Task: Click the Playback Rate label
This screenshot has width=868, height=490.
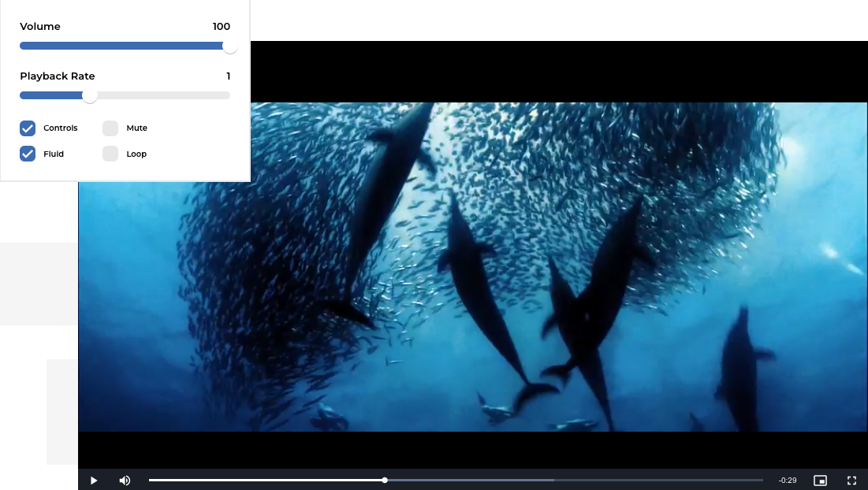Action: (57, 76)
